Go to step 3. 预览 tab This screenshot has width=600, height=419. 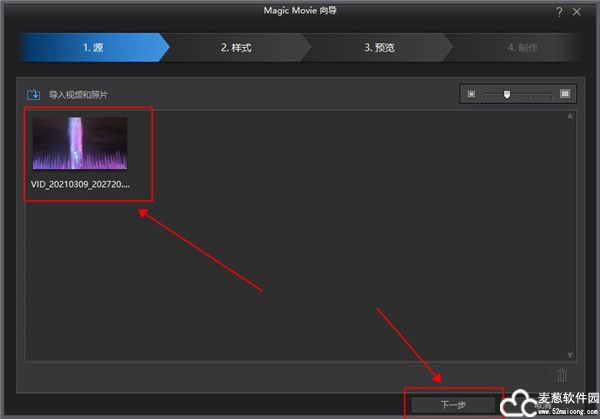coord(379,47)
